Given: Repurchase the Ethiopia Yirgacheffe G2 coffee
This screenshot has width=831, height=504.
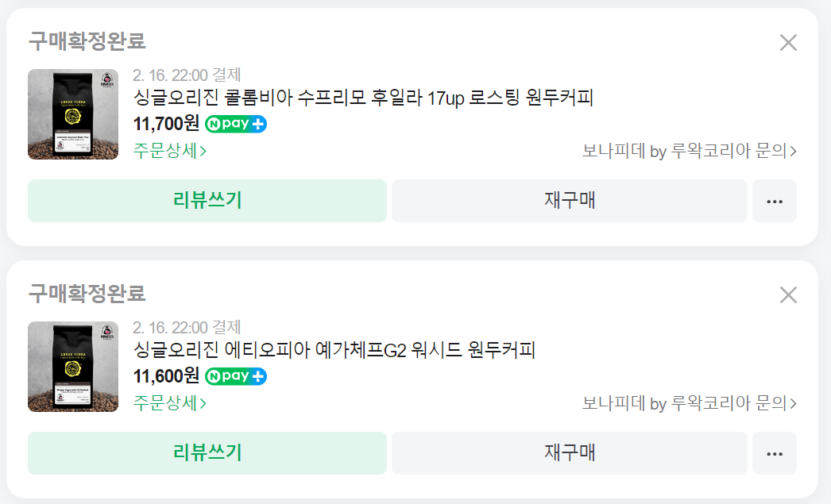Looking at the screenshot, I should (x=570, y=453).
